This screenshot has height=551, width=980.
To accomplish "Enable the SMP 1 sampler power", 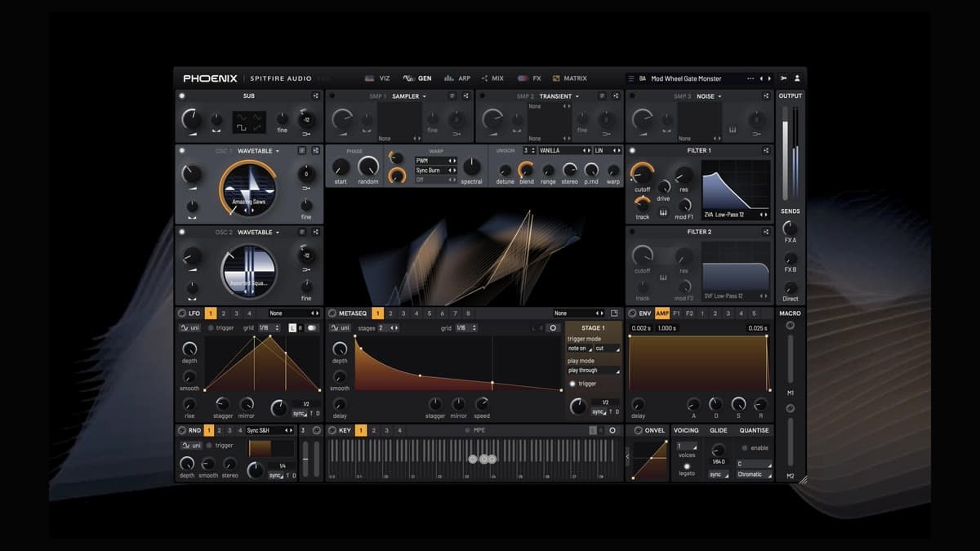I will (x=332, y=96).
